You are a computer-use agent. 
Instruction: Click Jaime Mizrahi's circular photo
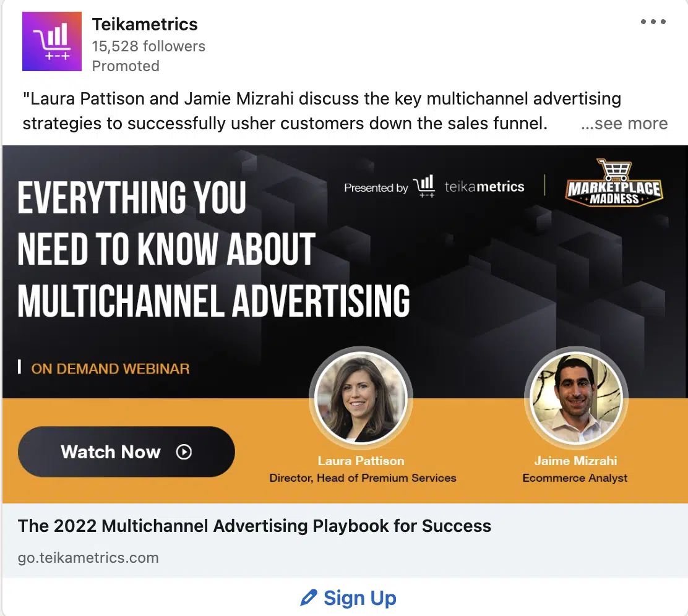[x=576, y=397]
